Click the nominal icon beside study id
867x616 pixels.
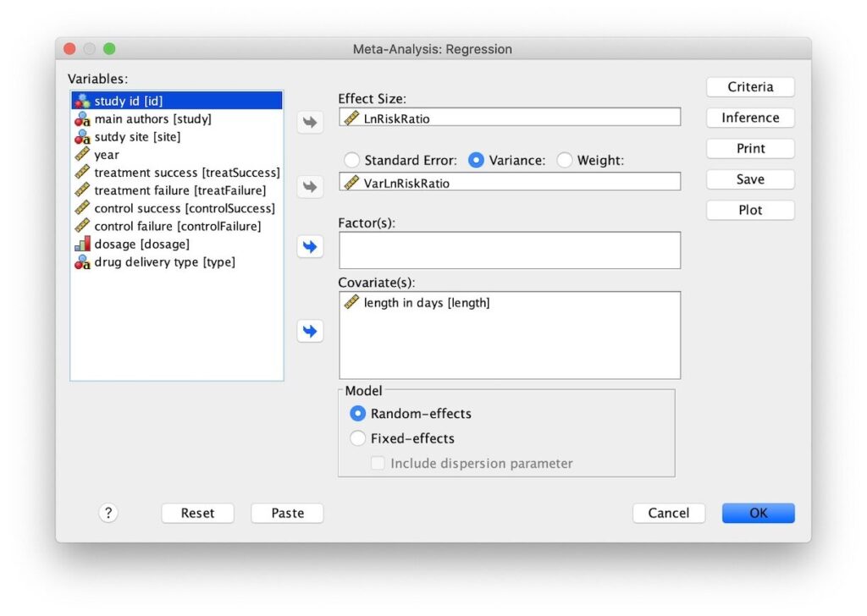pyautogui.click(x=82, y=101)
